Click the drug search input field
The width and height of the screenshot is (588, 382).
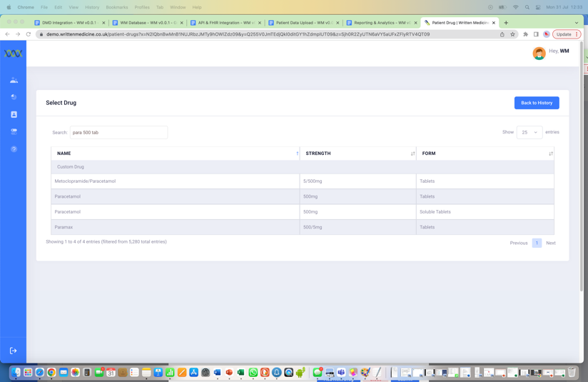point(118,132)
